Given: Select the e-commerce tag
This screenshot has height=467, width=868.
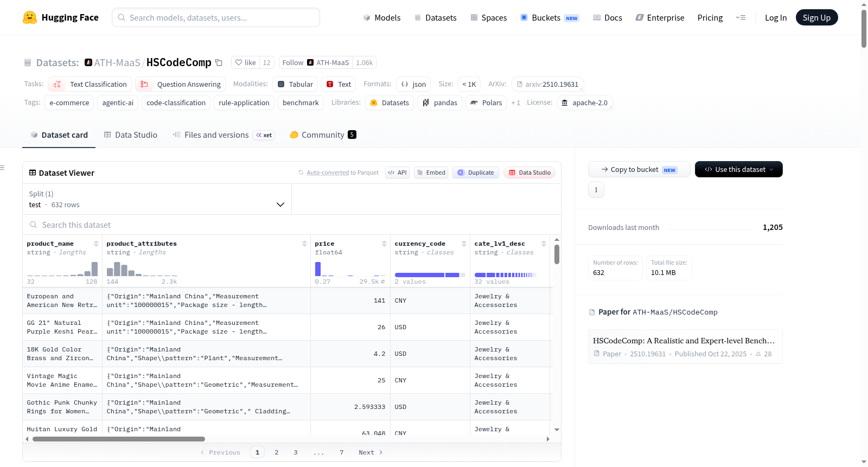Looking at the screenshot, I should pos(69,103).
